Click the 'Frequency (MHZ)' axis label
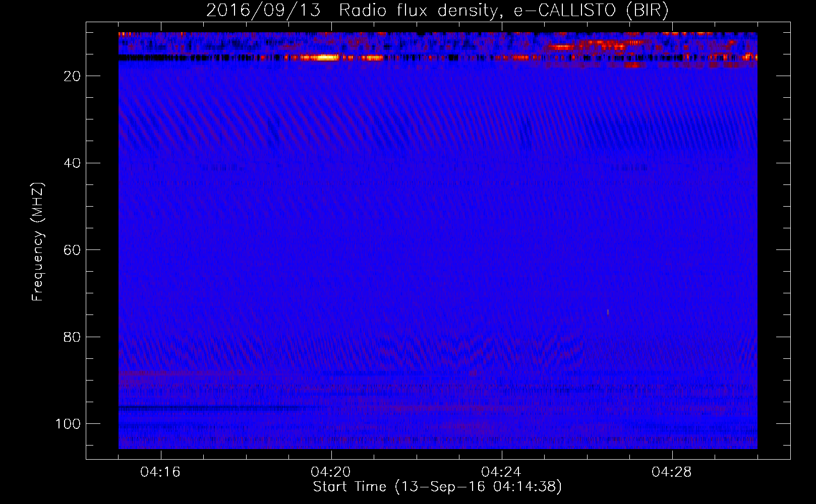 pyautogui.click(x=38, y=241)
